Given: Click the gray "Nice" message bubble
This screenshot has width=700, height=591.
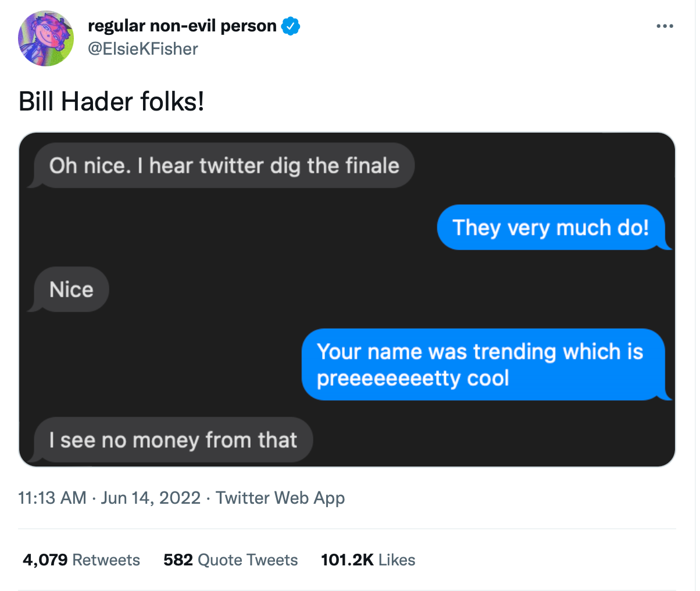Looking at the screenshot, I should click(71, 289).
